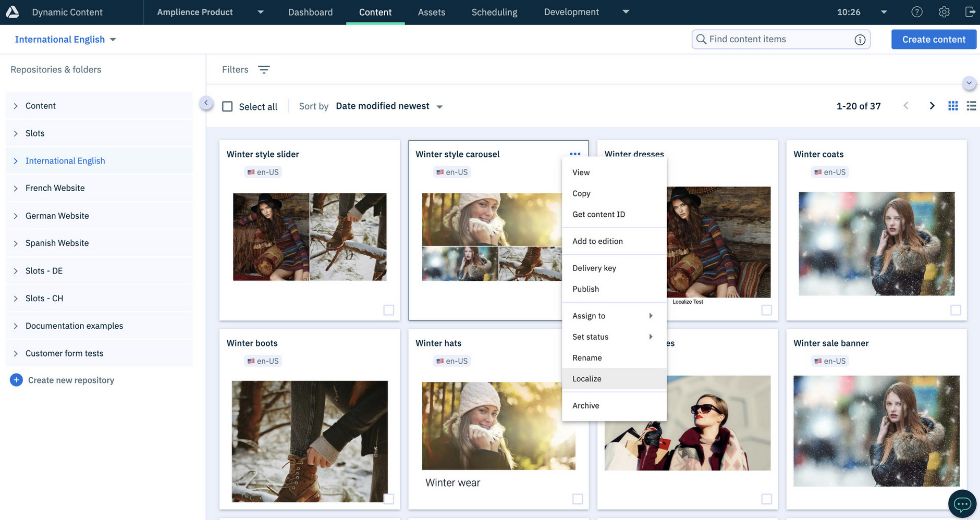Select the Winter style slider checkbox
This screenshot has width=980, height=520.
point(389,310)
